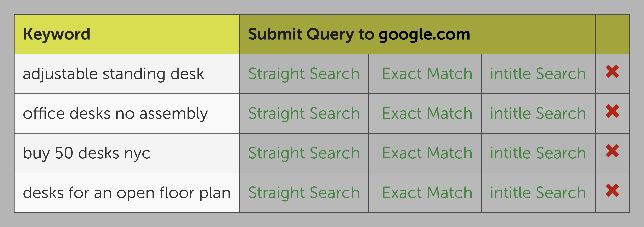644x227 pixels.
Task: Run intitle Search for adjustable standing desk
Action: [538, 74]
